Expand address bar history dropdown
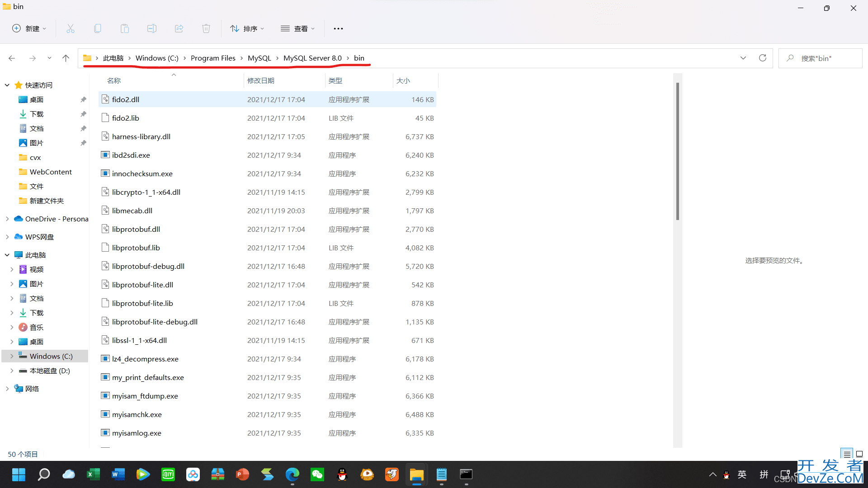This screenshot has height=488, width=868. (x=743, y=58)
